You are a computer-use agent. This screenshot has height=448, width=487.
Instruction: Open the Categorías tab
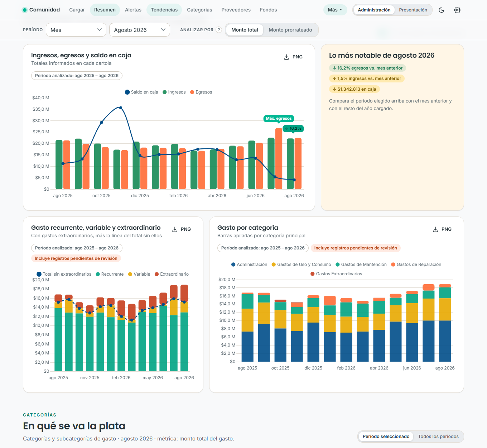click(x=199, y=10)
